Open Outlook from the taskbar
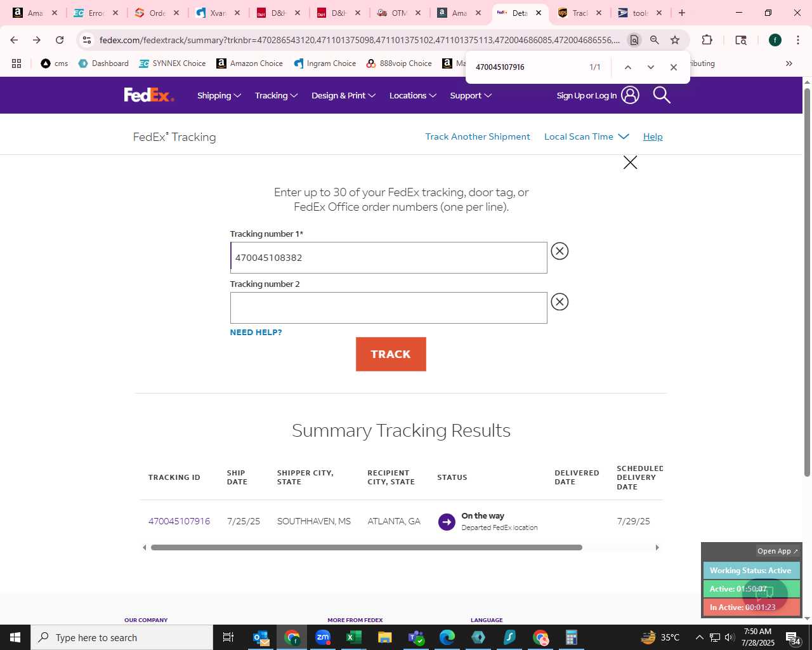 [x=261, y=637]
